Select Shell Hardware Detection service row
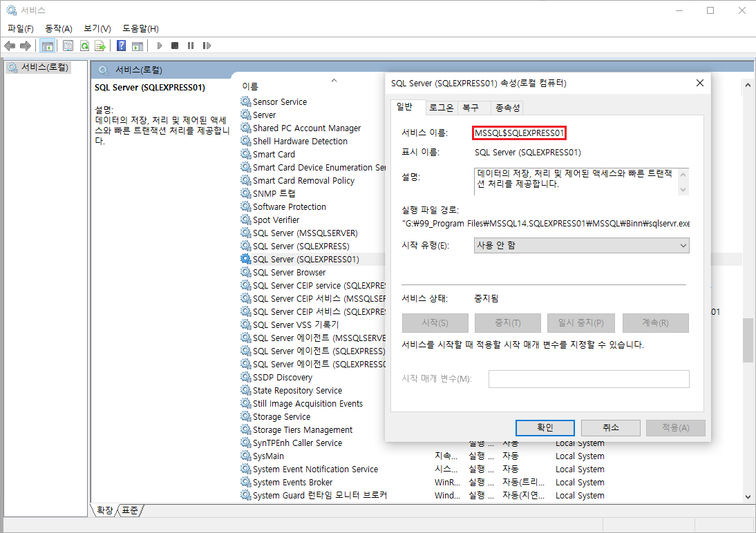This screenshot has height=533, width=756. 300,142
